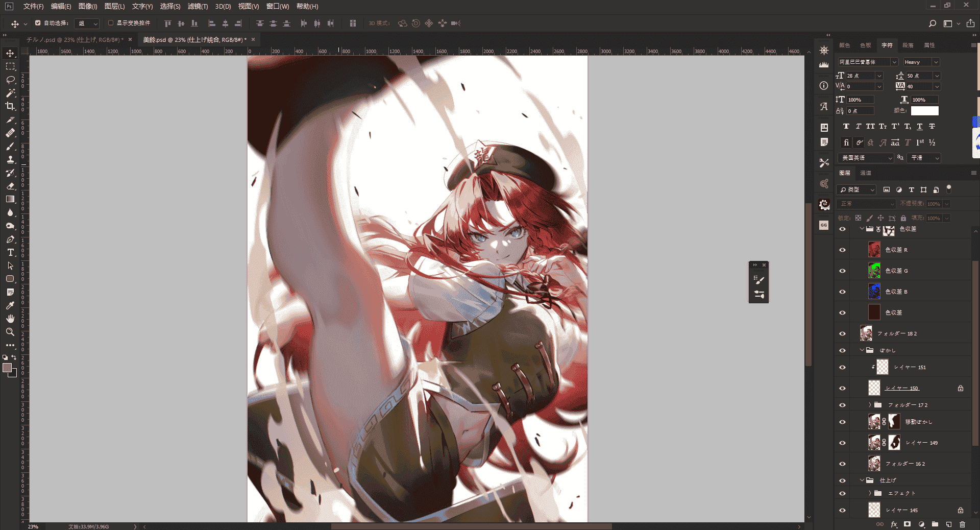This screenshot has width=980, height=530.
Task: Switch to the チルノ.psd document tab
Action: 75,39
